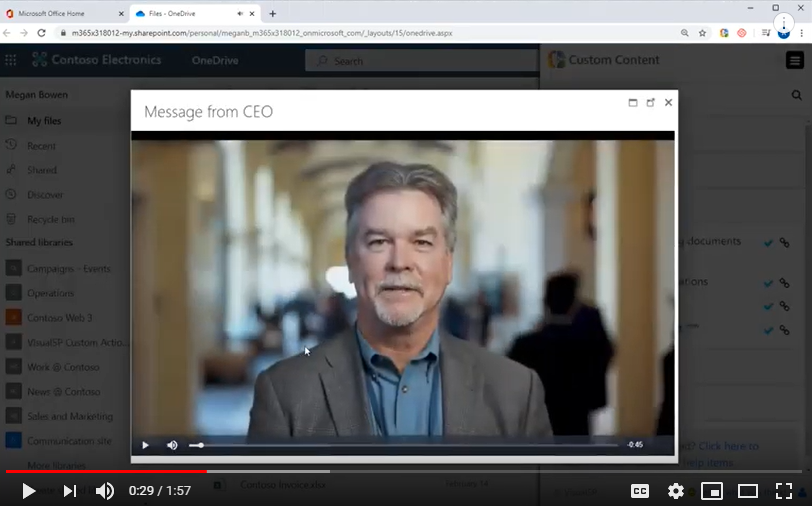Open Communication site library
The image size is (812, 506).
tap(69, 441)
